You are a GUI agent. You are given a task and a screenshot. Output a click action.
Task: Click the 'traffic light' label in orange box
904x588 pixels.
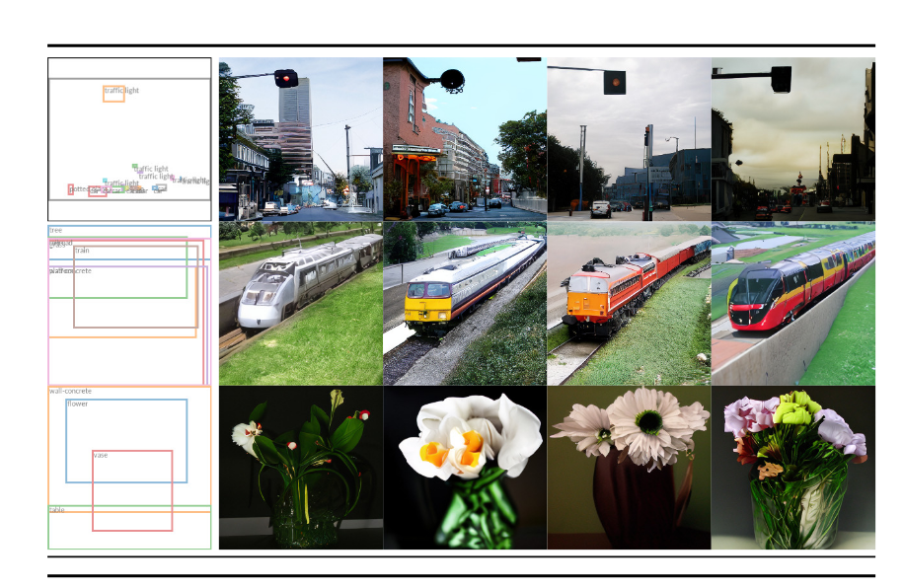121,91
